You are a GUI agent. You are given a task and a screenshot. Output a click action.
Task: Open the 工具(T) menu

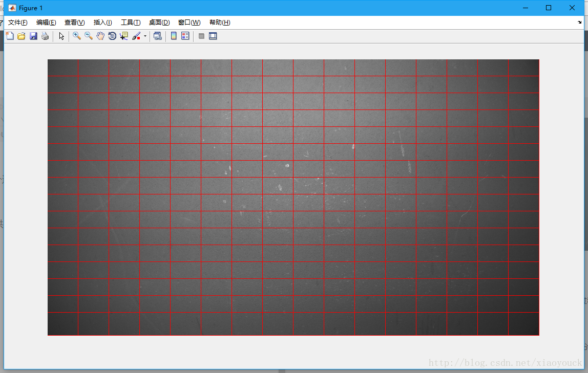coord(131,23)
